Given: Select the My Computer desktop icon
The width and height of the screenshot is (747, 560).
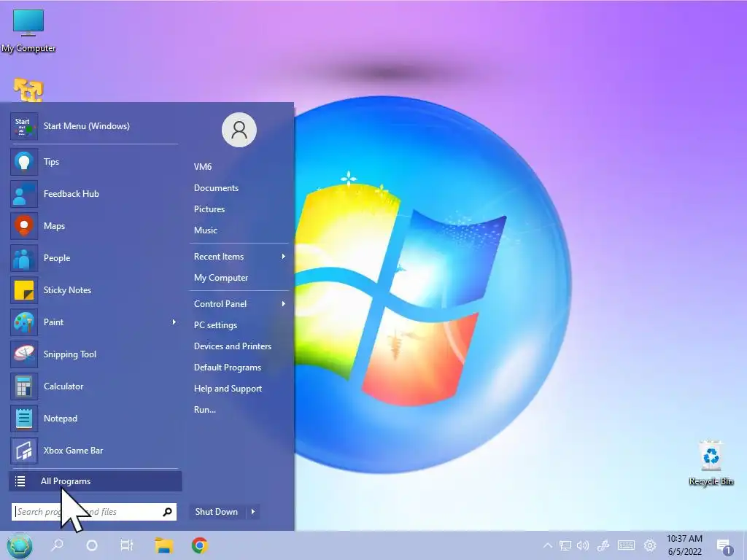Looking at the screenshot, I should tap(28, 30).
